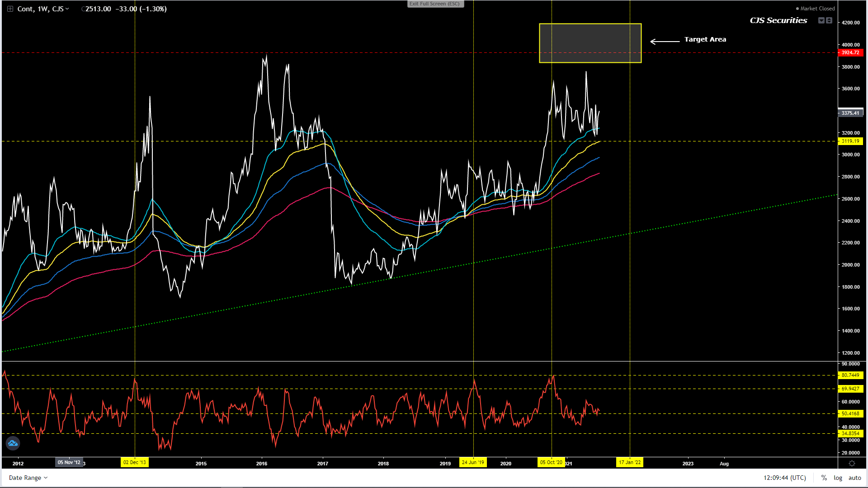Screen dimensions: 868x488
Task: Open the chart dropdown arrow near CJS Securities
Action: [x=821, y=20]
